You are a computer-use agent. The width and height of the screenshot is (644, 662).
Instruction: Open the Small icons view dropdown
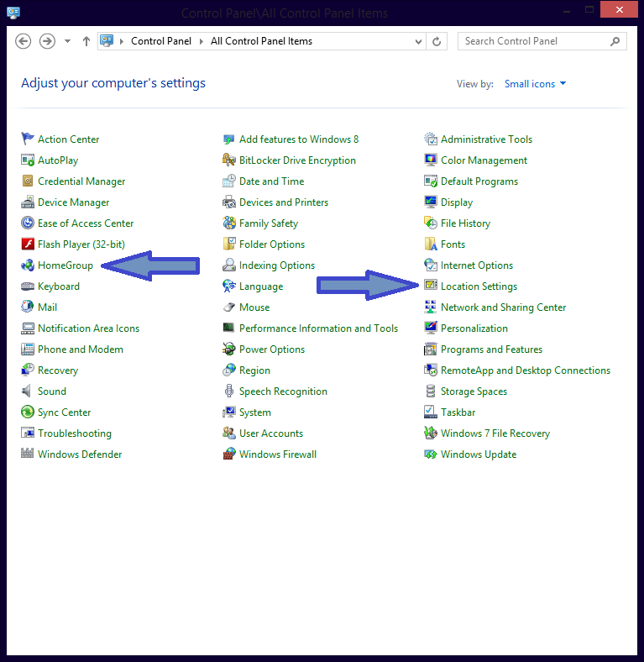click(x=535, y=84)
